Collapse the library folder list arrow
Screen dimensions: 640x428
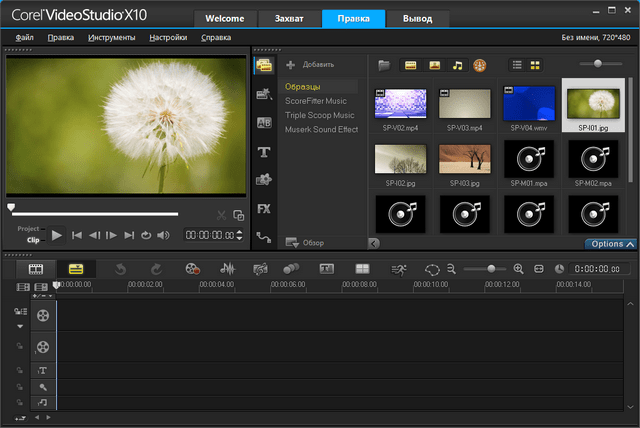click(374, 243)
